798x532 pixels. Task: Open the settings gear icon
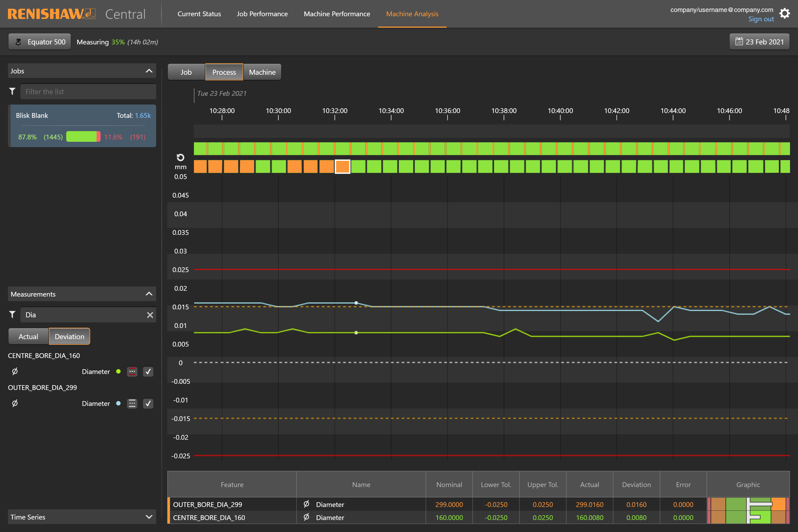coord(785,14)
